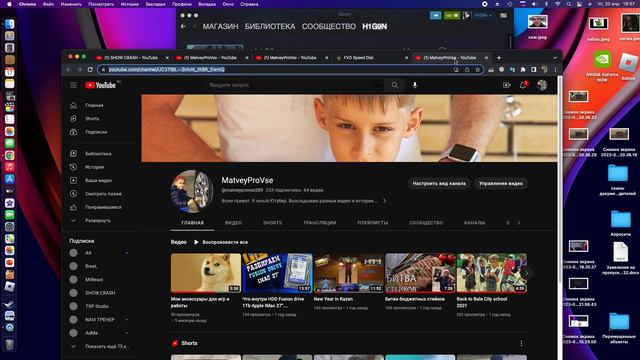640x360 pixels.
Task: Open Fusion Drive HDD video thumbnail
Action: (277, 273)
